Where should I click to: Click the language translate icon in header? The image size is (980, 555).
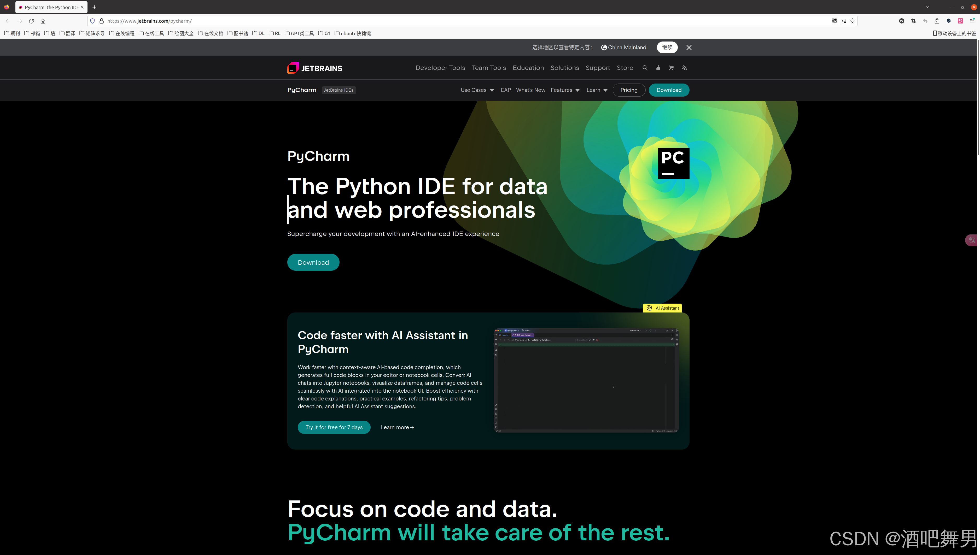pos(685,68)
